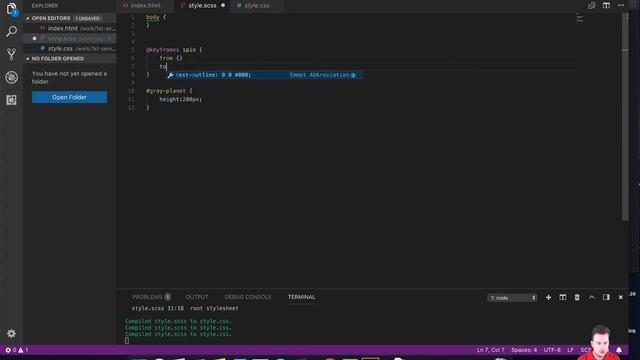The image size is (640, 360).
Task: Select index.html in Open Editors
Action: [x=70, y=29]
